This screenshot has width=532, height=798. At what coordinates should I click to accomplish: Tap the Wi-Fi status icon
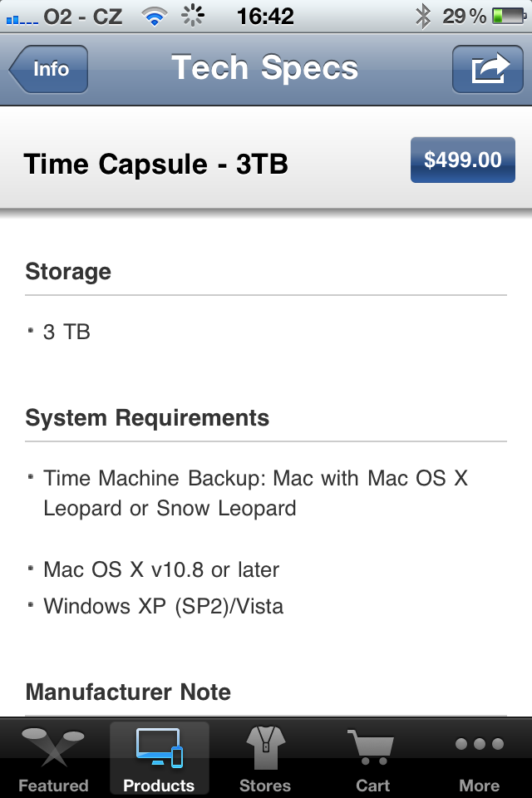[154, 16]
